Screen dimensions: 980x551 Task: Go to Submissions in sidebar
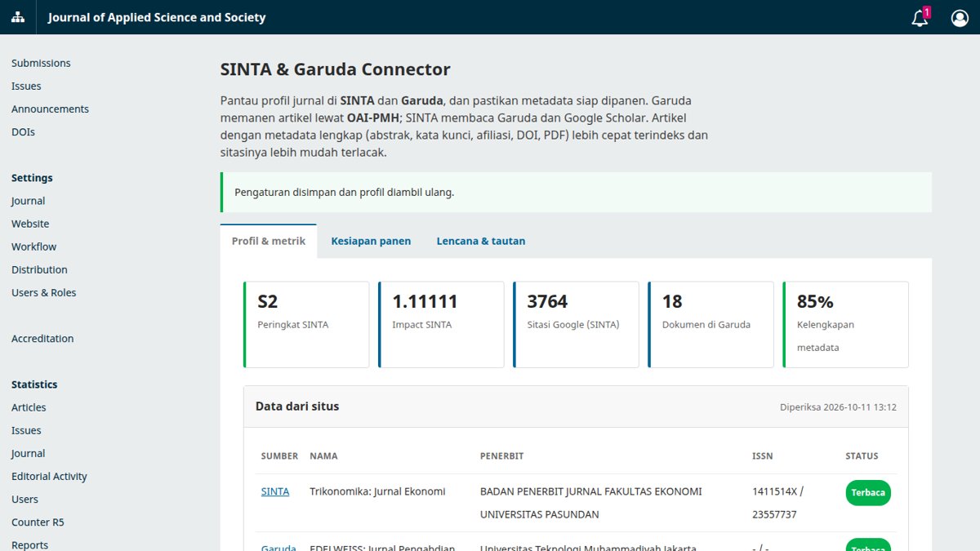[41, 63]
